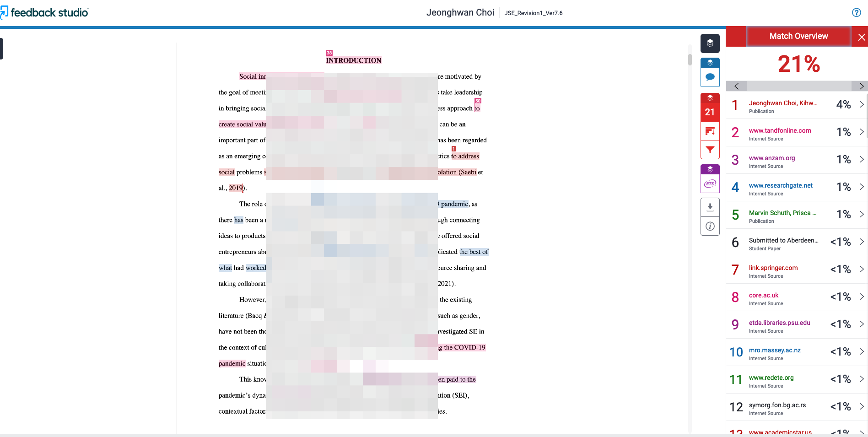Screen dimensions: 868x437
Task: Open www.redete.org source link
Action: click(771, 378)
